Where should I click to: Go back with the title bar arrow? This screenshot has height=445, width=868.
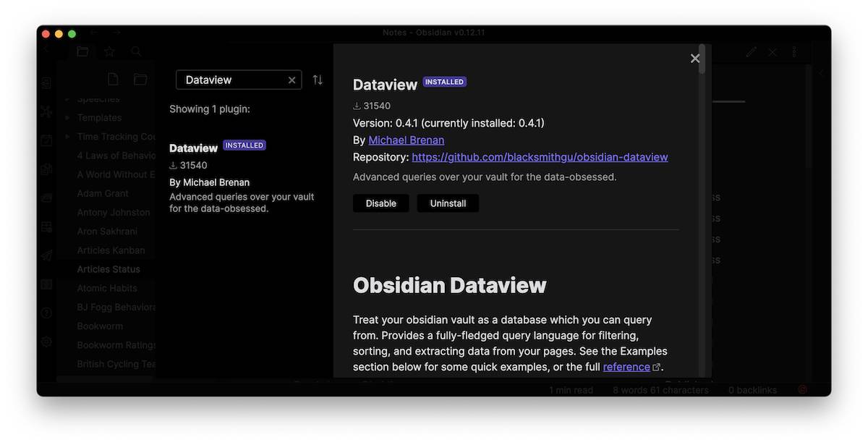click(93, 33)
